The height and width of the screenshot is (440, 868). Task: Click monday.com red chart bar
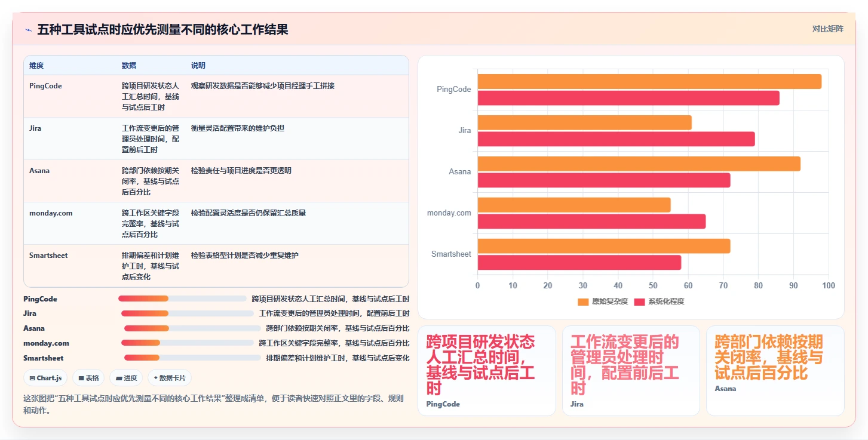click(592, 221)
